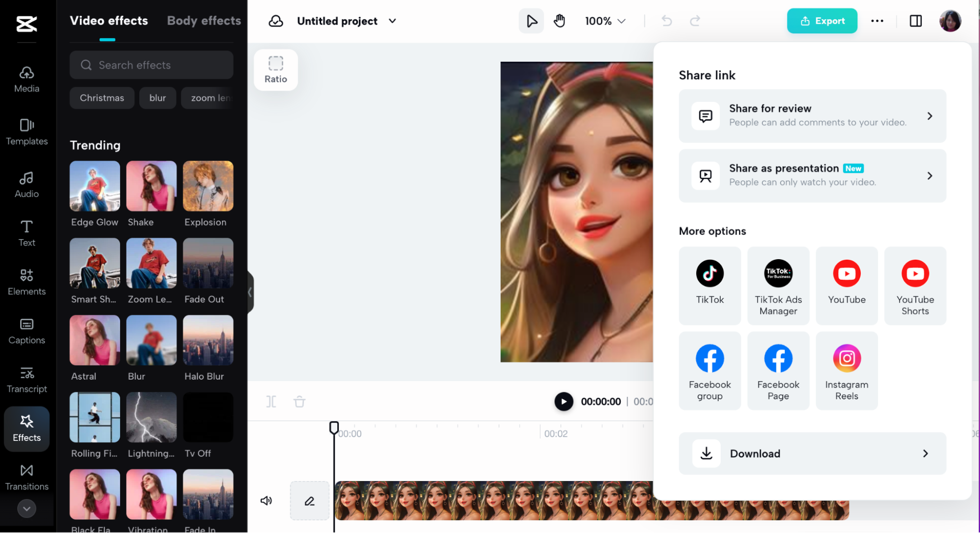
Task: Click the Export button
Action: (x=822, y=21)
